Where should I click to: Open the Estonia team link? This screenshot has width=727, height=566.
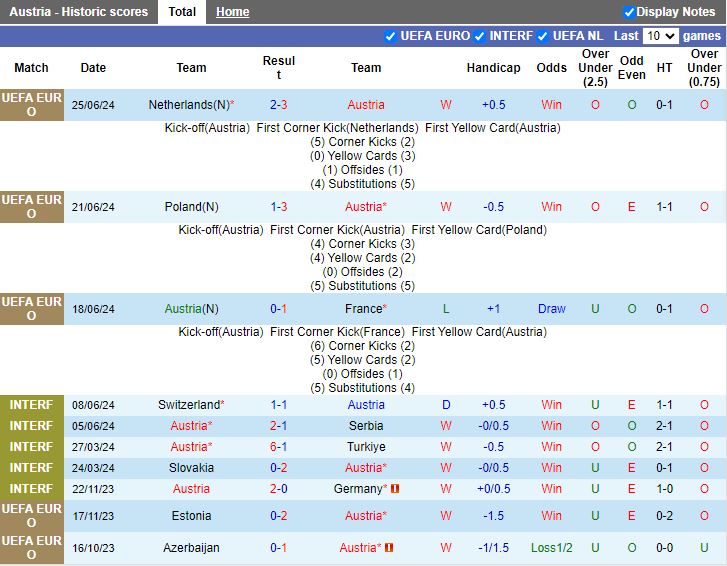coord(191,516)
